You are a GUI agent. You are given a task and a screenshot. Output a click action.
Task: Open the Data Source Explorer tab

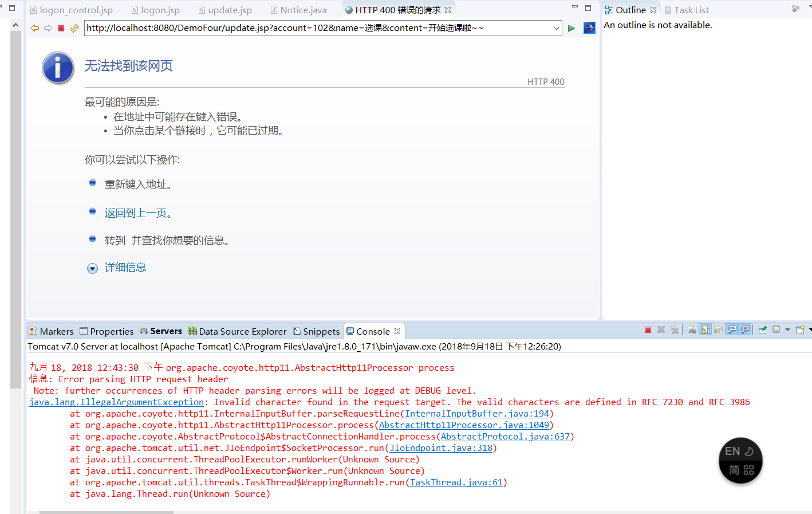coord(237,331)
